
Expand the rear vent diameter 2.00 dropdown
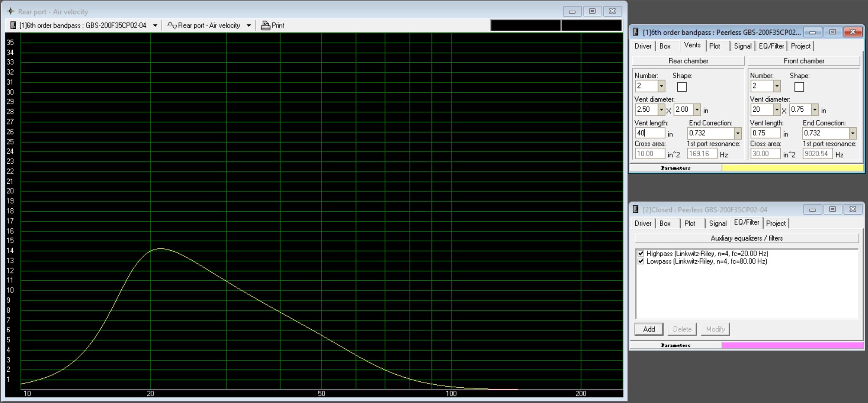pos(697,110)
